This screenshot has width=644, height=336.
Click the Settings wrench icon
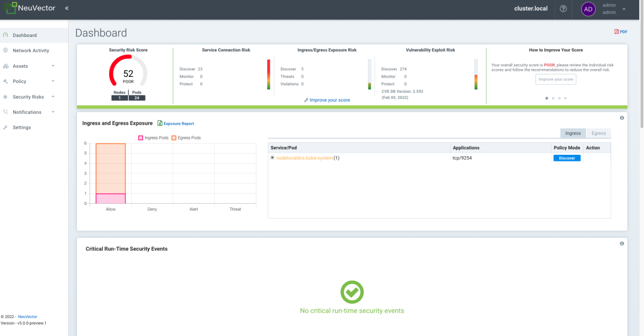tap(5, 127)
